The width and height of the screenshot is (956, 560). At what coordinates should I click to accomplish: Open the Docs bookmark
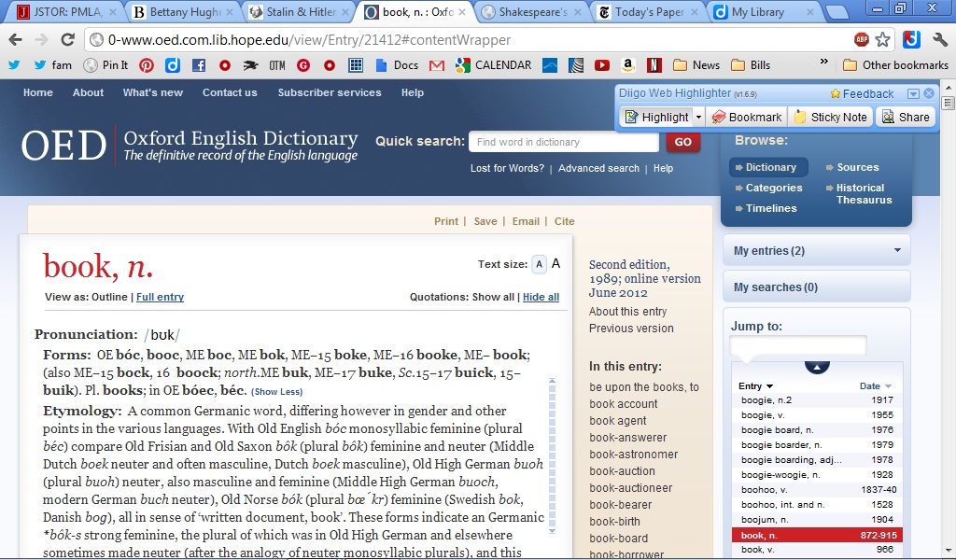(x=397, y=65)
